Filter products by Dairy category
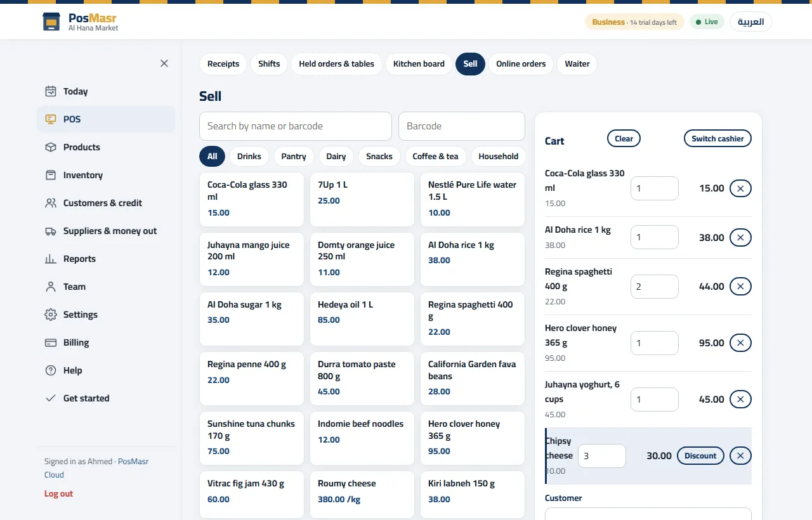This screenshot has width=812, height=520. 336,156
